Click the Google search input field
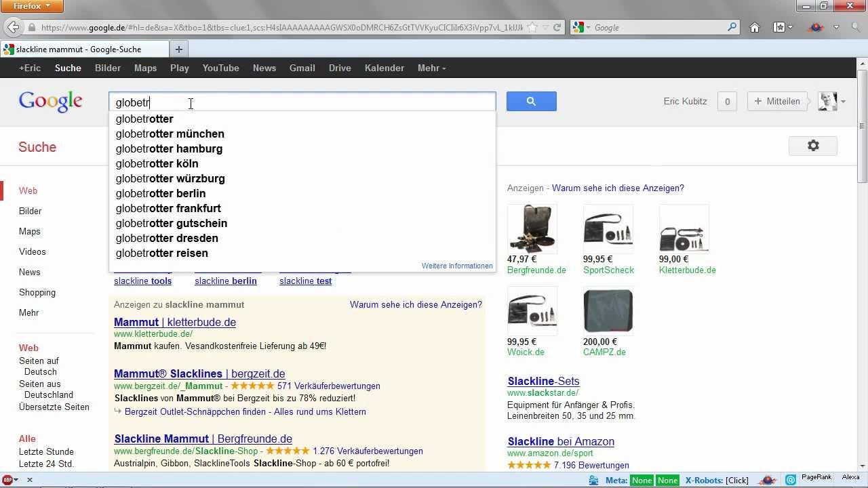Screen dimensions: 868x488 coord(302,102)
